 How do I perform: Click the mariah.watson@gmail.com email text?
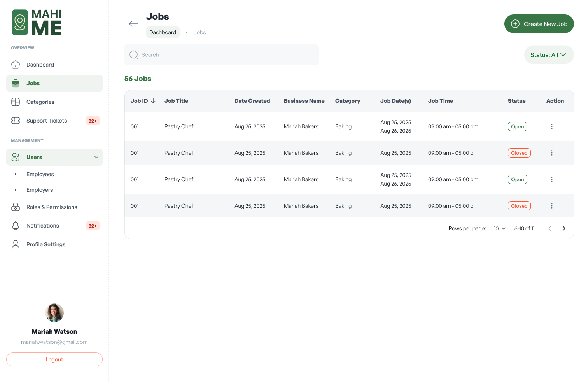point(54,342)
